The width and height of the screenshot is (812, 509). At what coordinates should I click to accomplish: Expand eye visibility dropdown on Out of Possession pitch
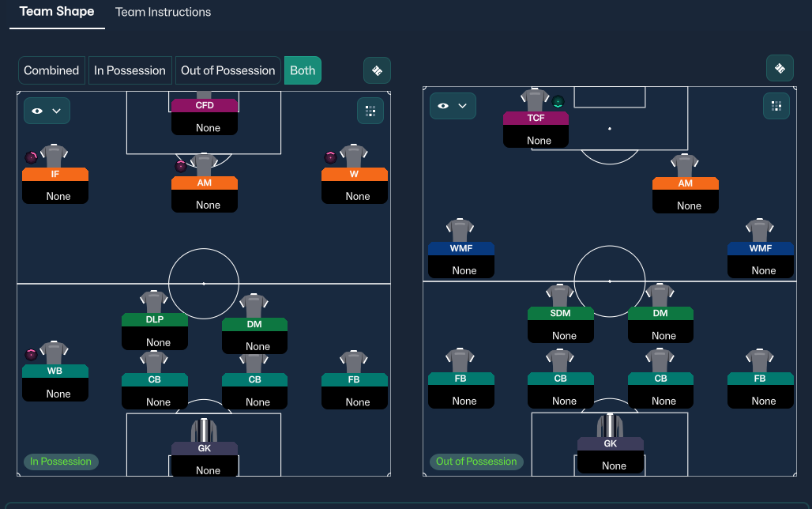pos(453,106)
